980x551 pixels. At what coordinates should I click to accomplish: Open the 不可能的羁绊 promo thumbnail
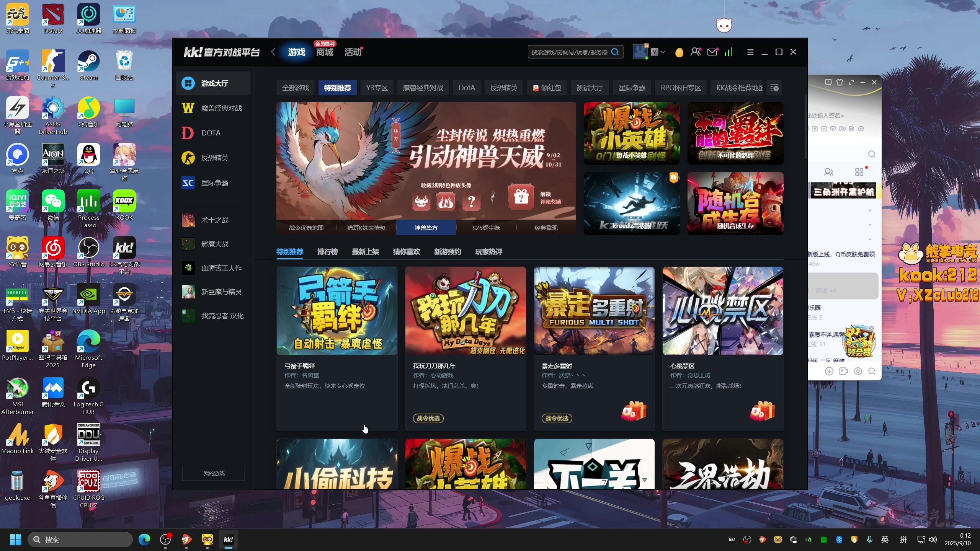pyautogui.click(x=735, y=133)
